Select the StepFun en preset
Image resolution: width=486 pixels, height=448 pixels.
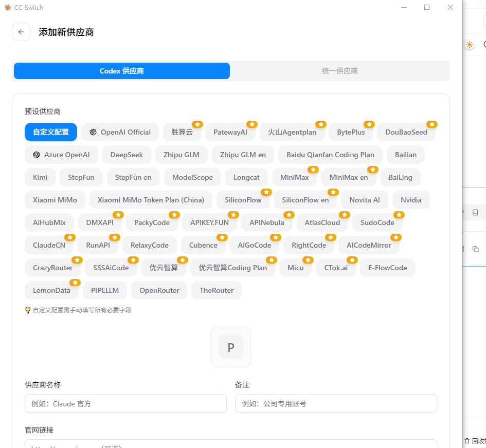[x=133, y=177]
